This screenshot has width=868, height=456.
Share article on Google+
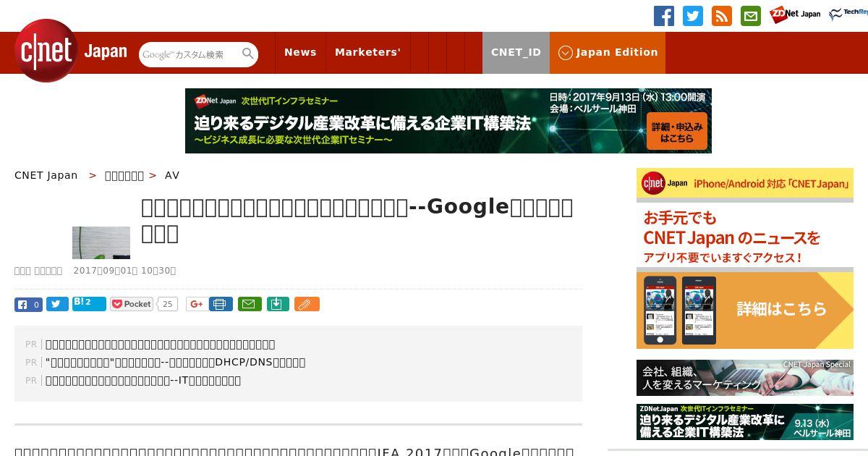(x=195, y=304)
